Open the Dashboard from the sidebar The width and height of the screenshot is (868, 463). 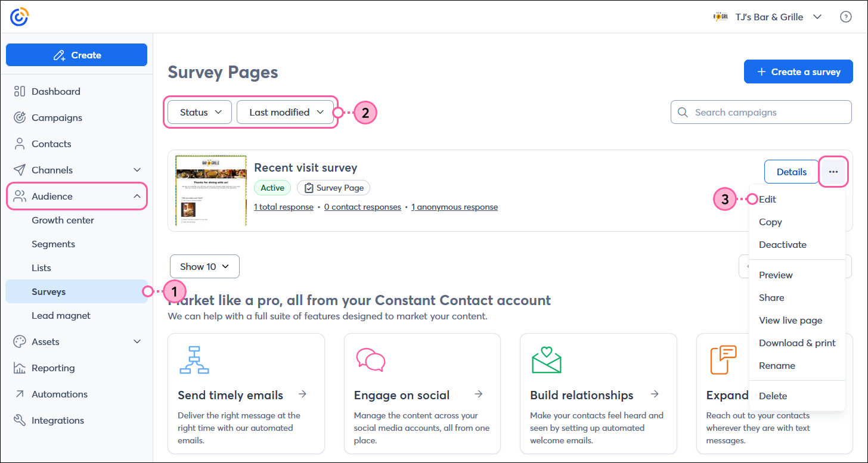tap(55, 91)
